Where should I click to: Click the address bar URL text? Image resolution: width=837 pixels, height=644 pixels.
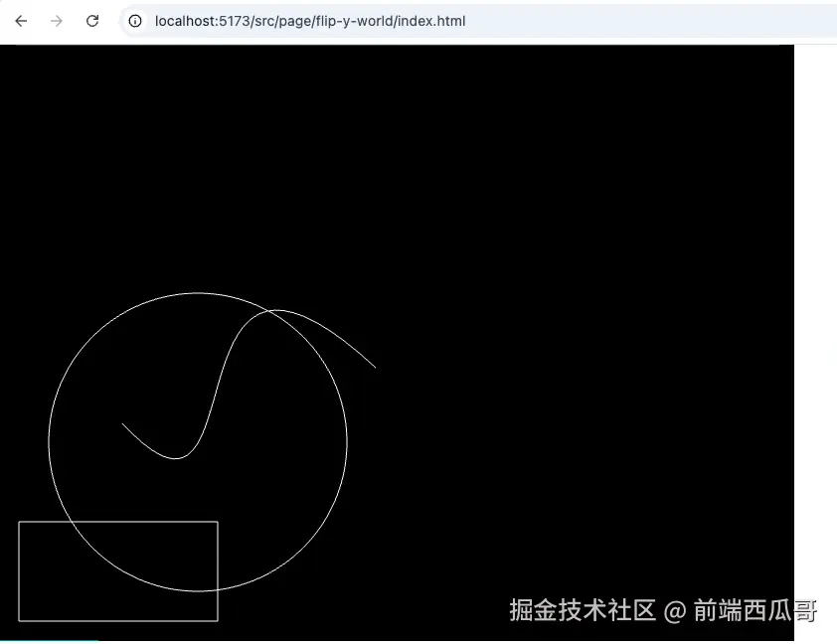(308, 21)
